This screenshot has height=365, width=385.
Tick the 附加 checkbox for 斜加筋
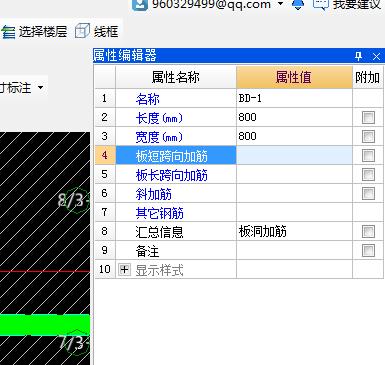click(368, 194)
